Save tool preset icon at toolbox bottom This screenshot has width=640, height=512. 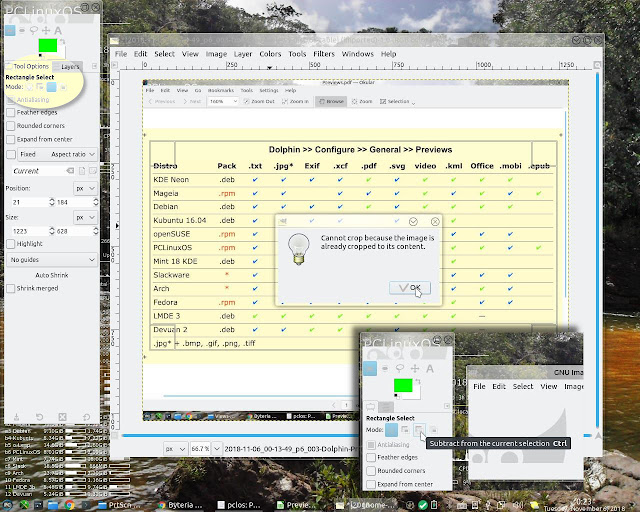tap(16, 417)
